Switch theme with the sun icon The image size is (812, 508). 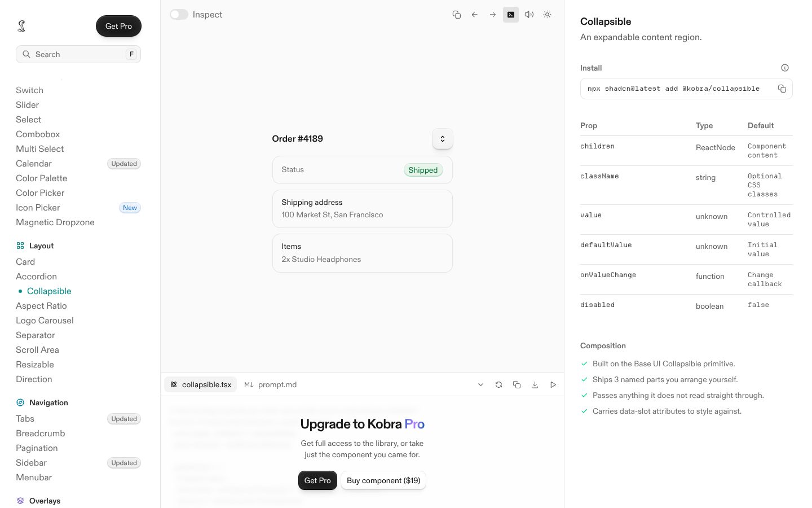[x=547, y=15]
